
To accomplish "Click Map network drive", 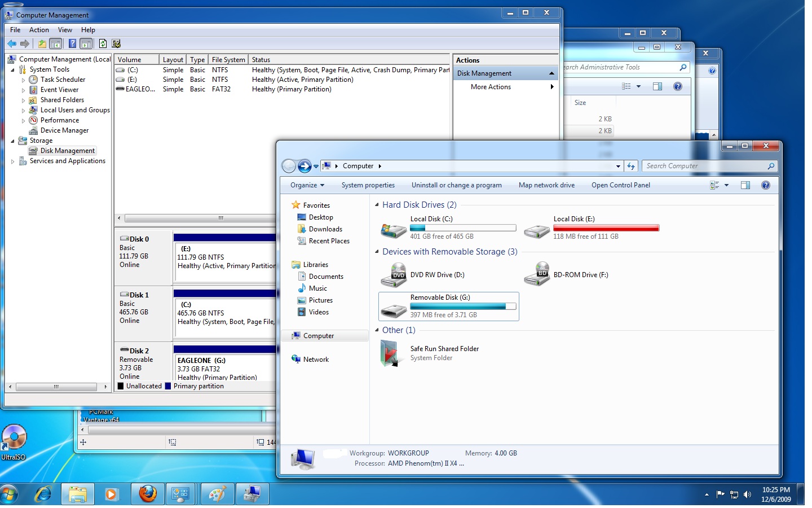I will tap(546, 185).
